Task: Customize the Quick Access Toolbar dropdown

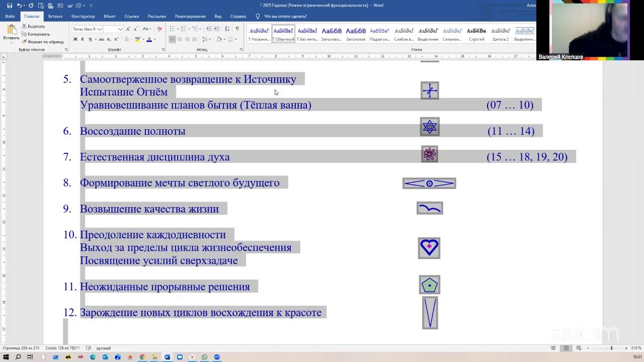Action: point(92,6)
